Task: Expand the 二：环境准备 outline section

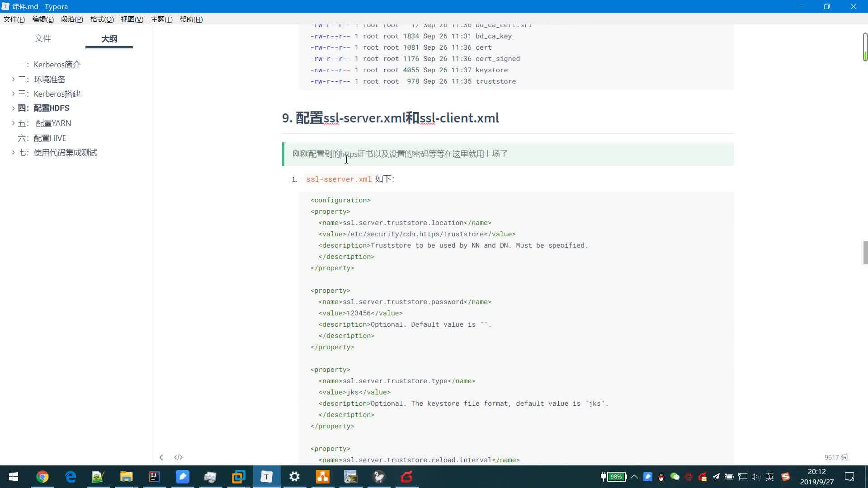Action: 13,79
